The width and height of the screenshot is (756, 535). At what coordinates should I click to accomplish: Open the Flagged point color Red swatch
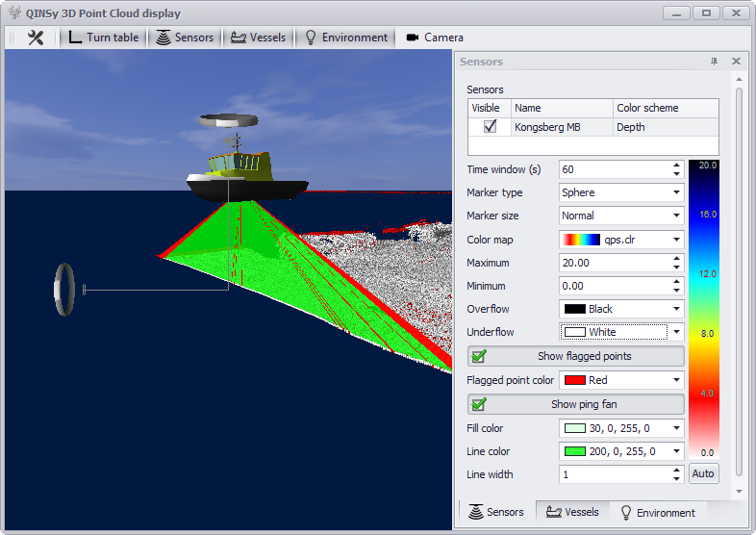[575, 380]
